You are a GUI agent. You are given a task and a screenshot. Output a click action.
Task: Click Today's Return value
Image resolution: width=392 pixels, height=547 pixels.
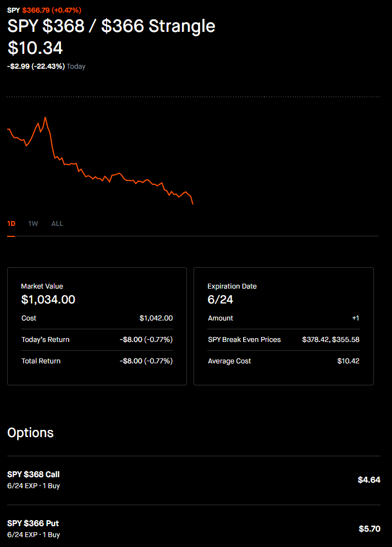pyautogui.click(x=146, y=339)
